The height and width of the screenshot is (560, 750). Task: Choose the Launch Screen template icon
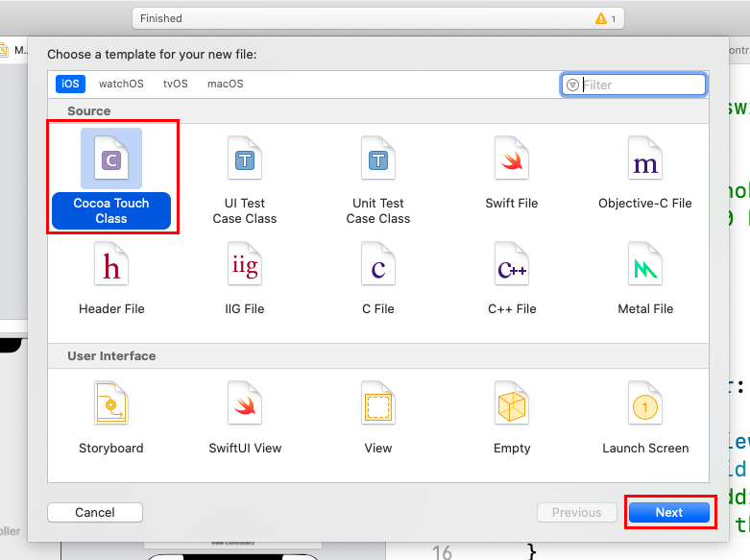645,403
